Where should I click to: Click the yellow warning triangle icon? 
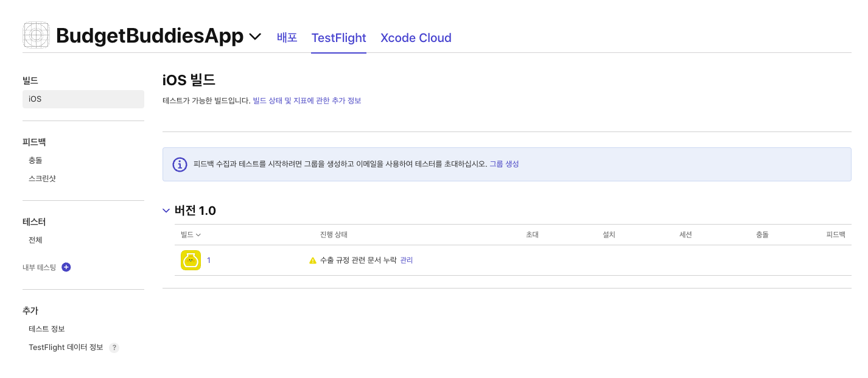(313, 260)
